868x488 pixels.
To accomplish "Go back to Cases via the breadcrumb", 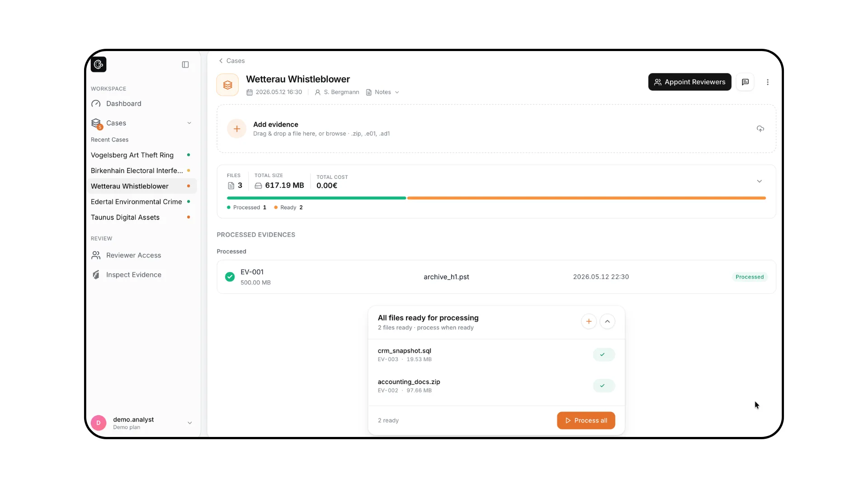I will click(x=231, y=61).
